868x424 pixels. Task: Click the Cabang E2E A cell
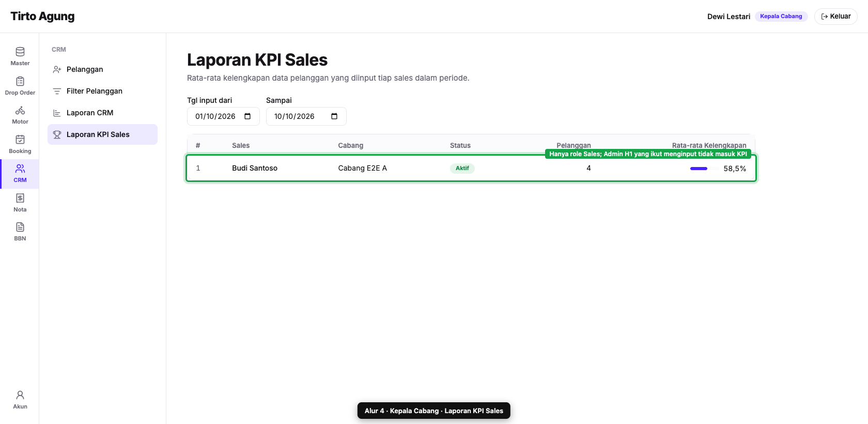362,168
